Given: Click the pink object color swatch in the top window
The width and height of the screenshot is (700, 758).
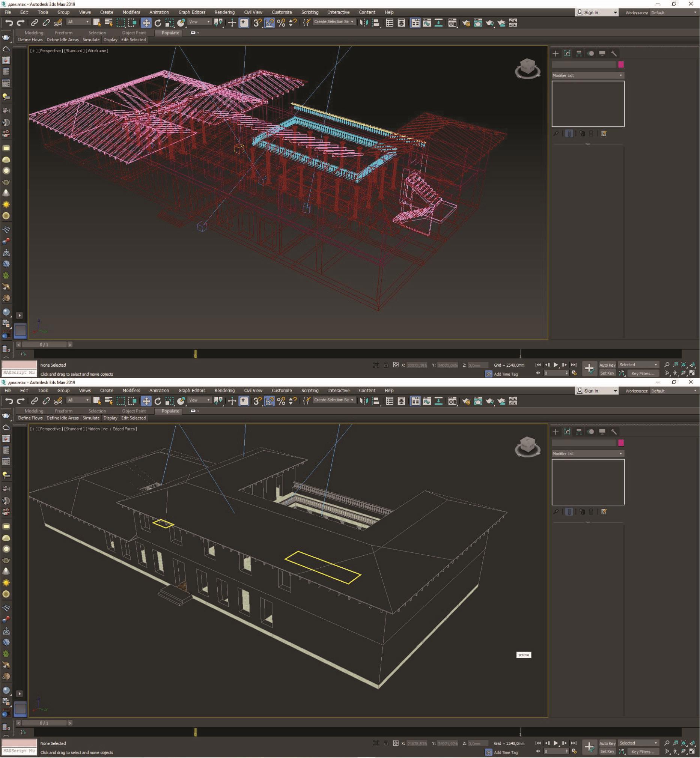Looking at the screenshot, I should click(x=621, y=65).
